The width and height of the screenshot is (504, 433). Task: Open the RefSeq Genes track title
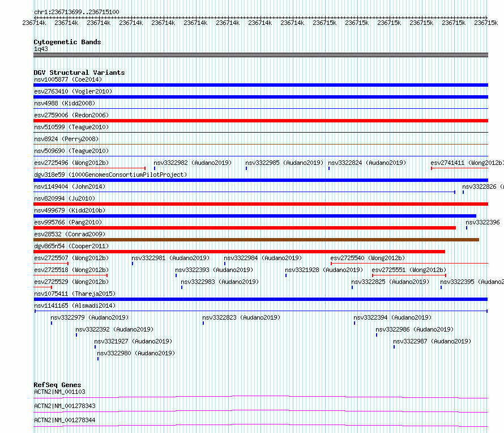click(x=57, y=385)
